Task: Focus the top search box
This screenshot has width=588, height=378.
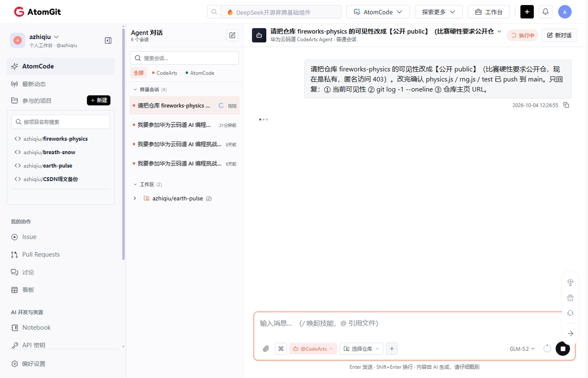Action: (281, 12)
